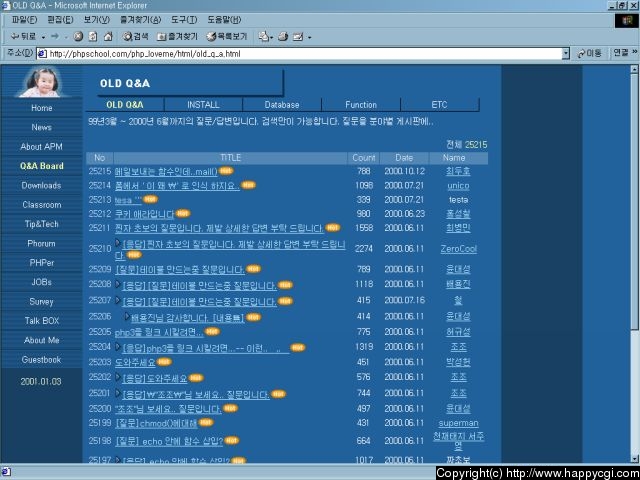The height and width of the screenshot is (480, 640).
Task: Go to Home in site sidebar
Action: pos(42,108)
